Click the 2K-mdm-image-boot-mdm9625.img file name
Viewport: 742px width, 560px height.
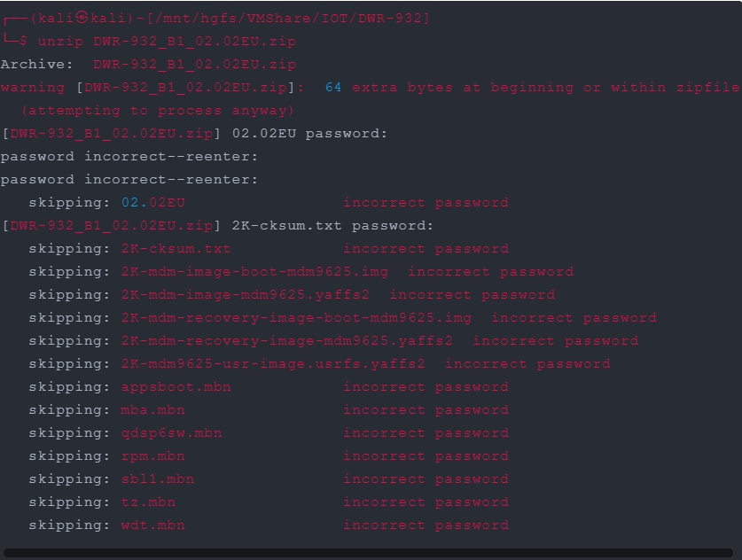(x=254, y=272)
